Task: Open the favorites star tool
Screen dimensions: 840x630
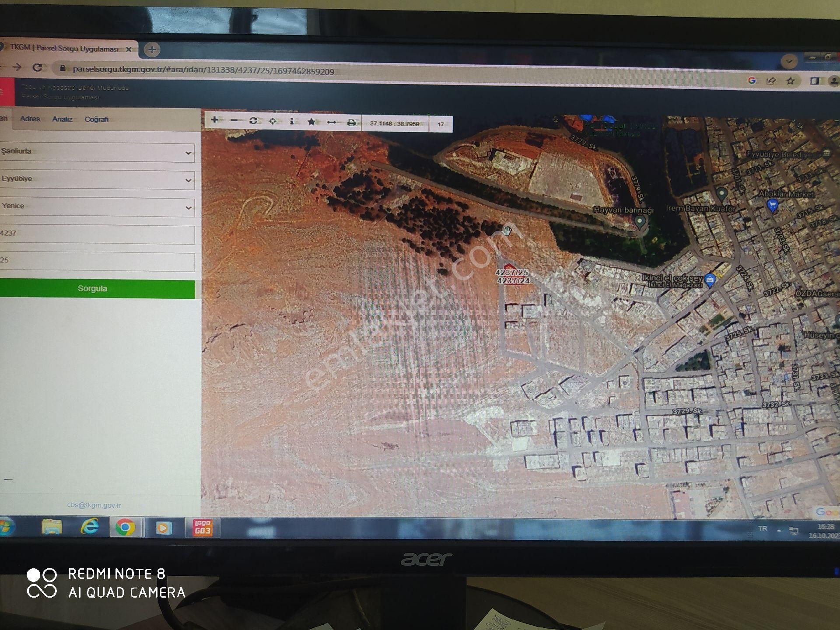Action: [x=311, y=122]
